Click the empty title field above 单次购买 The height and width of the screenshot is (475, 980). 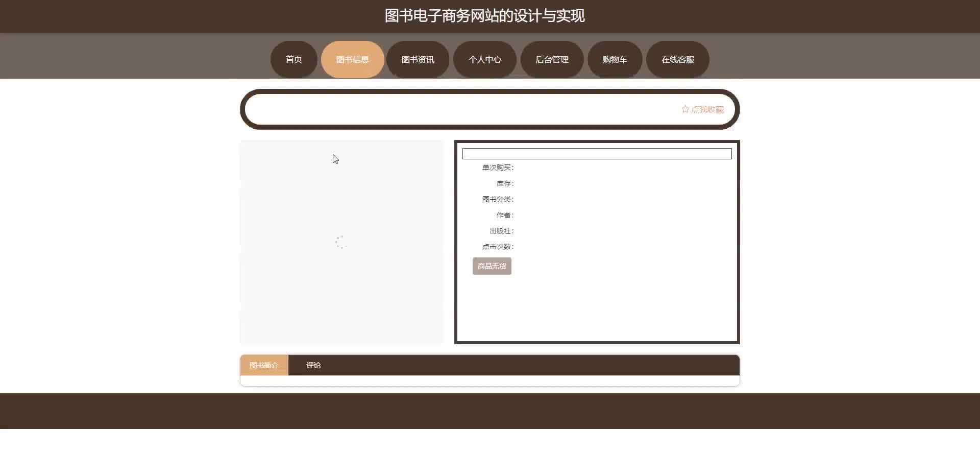[597, 154]
